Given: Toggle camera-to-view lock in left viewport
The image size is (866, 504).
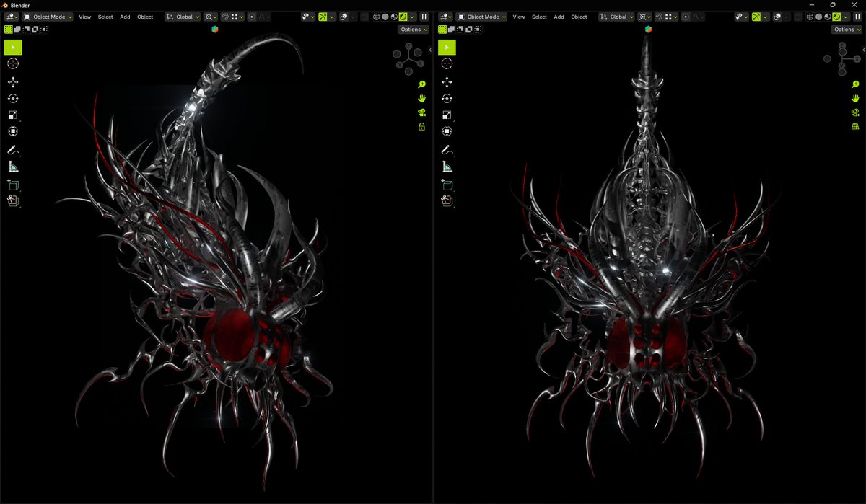Looking at the screenshot, I should (422, 127).
